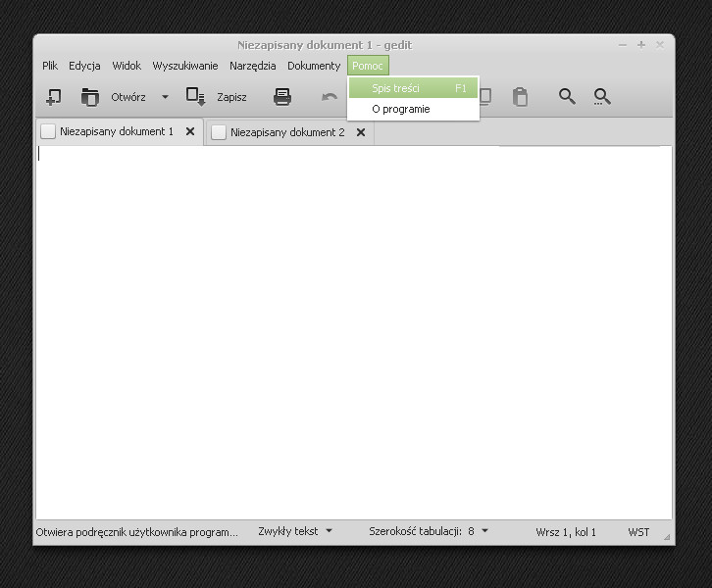Open the Edycja menu

point(84,66)
